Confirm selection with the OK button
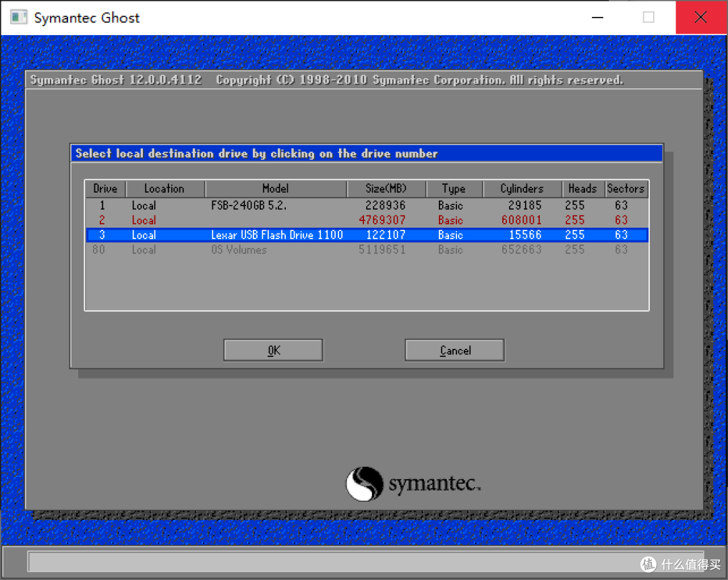The image size is (728, 580). point(273,350)
